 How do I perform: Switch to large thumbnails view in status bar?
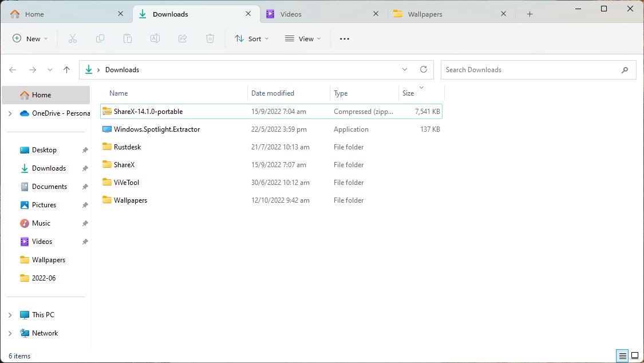tap(635, 356)
